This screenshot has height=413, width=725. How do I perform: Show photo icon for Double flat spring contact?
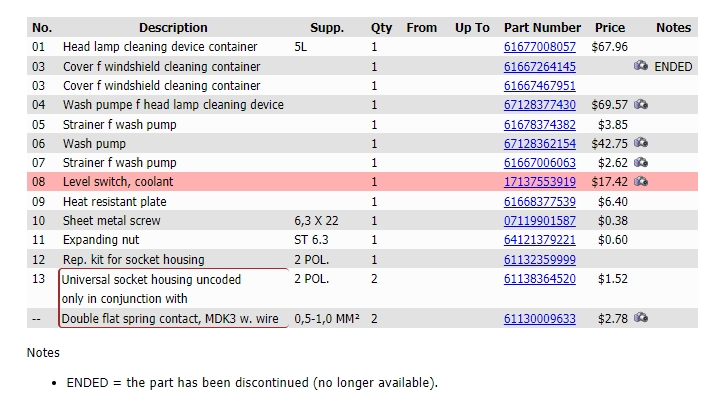(640, 318)
